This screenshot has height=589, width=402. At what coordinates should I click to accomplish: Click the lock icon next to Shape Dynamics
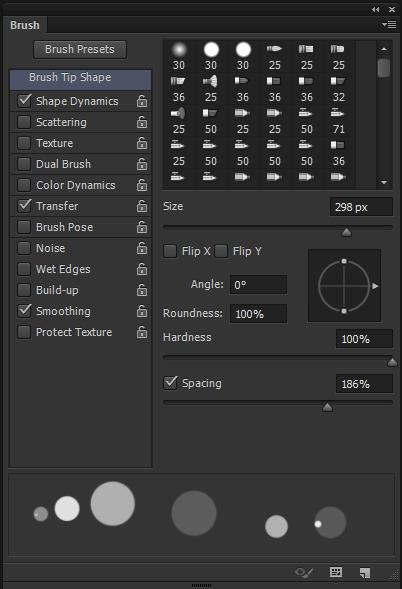click(142, 101)
